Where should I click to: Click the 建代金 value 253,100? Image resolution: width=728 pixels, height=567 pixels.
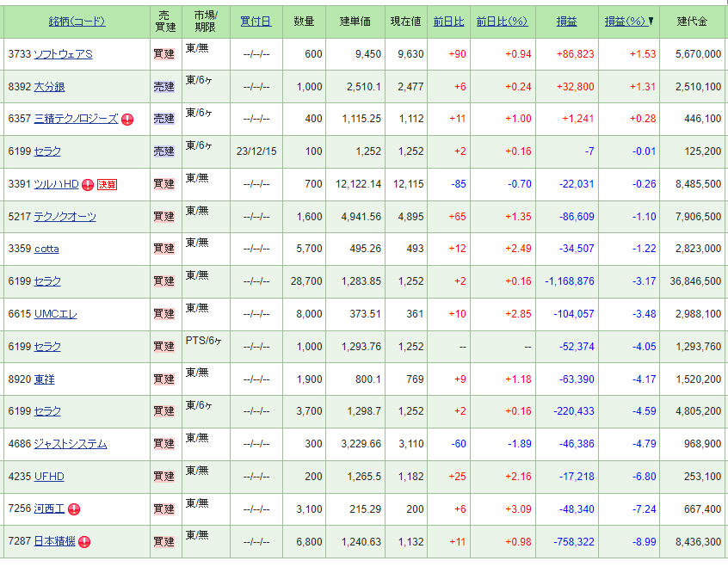pyautogui.click(x=702, y=477)
